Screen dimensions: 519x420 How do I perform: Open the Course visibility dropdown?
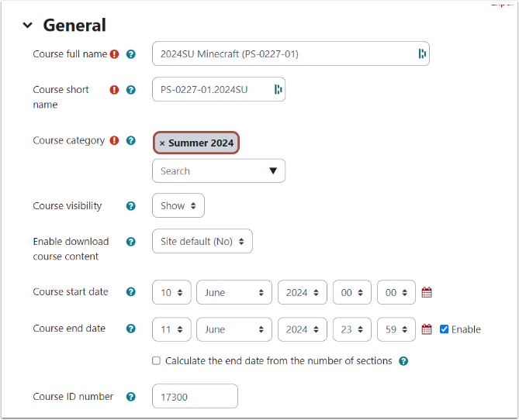(x=178, y=206)
